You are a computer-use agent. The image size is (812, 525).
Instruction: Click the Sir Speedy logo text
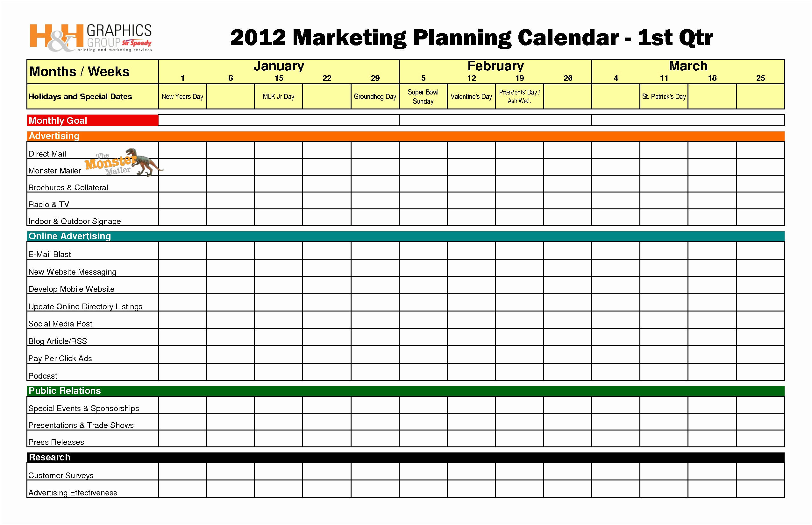pos(137,43)
